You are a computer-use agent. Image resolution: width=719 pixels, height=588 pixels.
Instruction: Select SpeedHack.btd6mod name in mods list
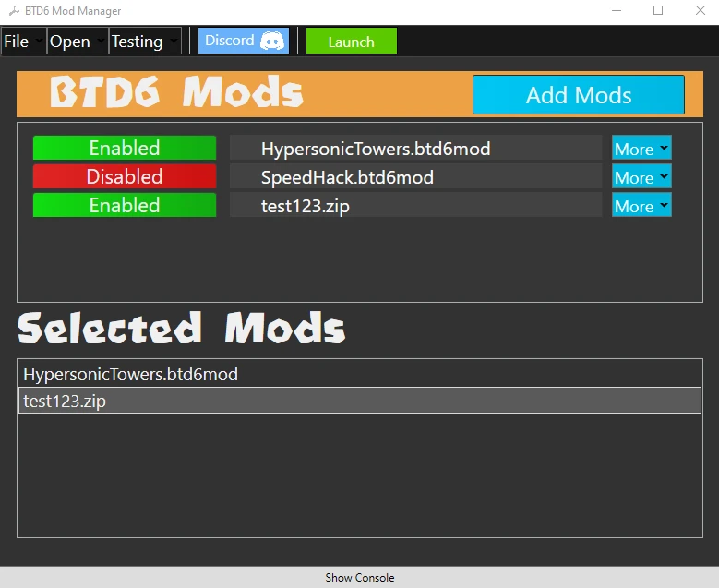point(415,176)
